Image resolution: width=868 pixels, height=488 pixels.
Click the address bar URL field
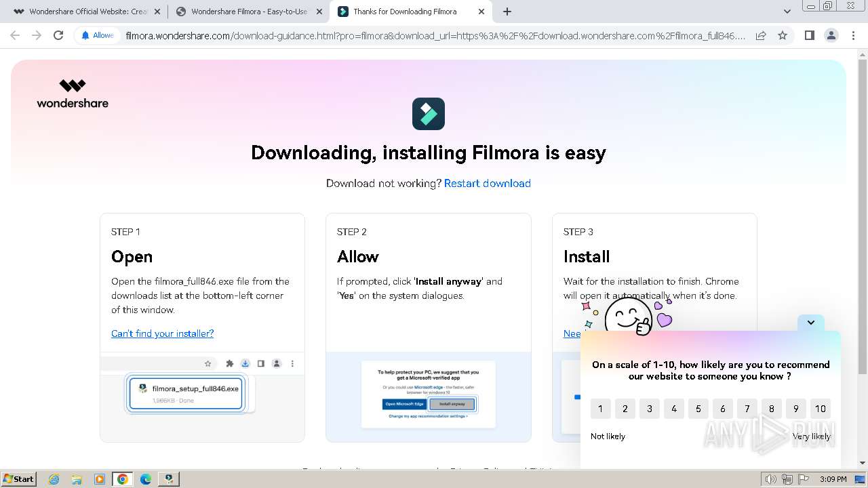pyautogui.click(x=435, y=35)
